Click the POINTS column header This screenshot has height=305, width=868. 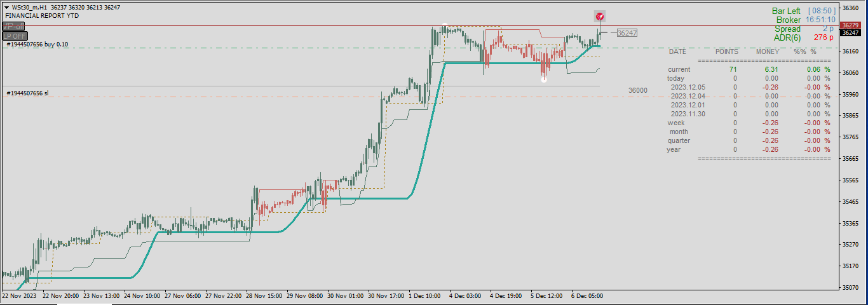(x=727, y=51)
